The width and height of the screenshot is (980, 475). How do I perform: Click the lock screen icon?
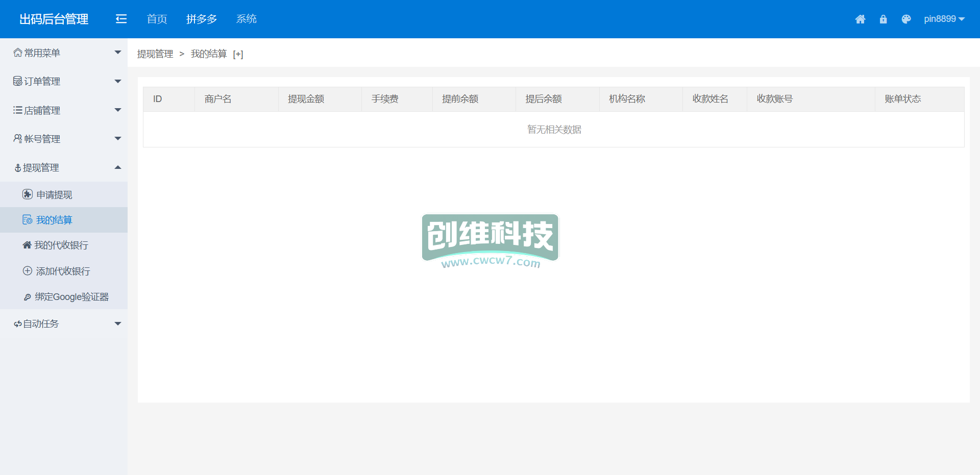(883, 19)
